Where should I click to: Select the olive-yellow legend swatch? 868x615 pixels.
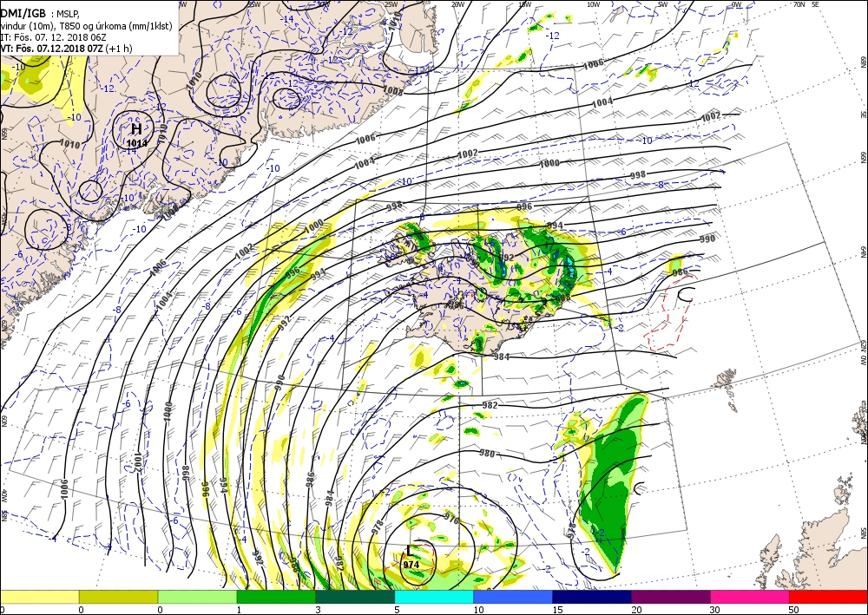click(118, 597)
